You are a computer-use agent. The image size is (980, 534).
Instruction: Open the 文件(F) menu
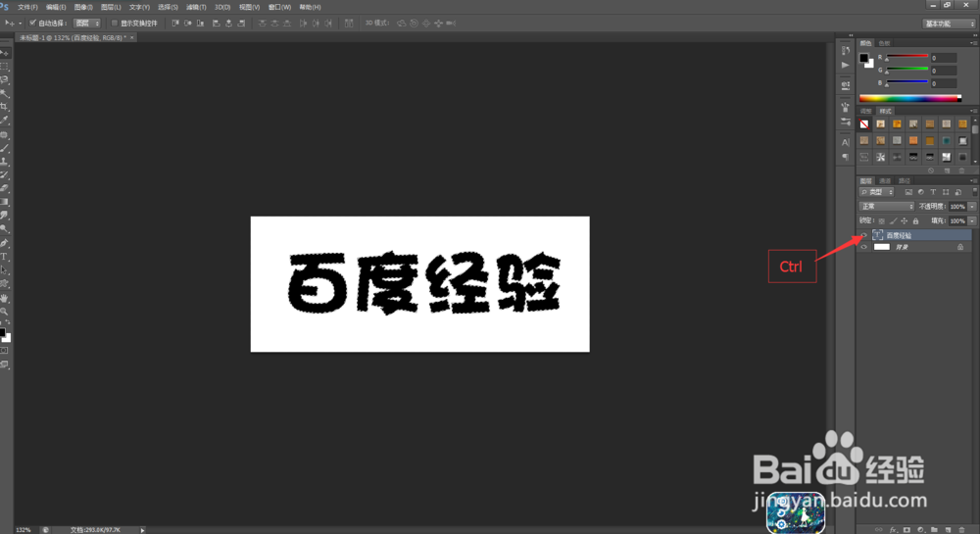coord(27,7)
